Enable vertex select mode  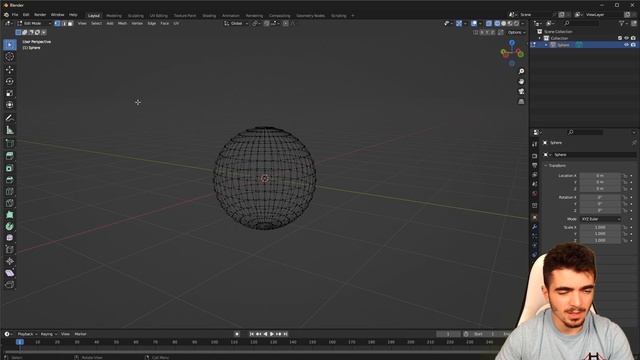point(57,23)
